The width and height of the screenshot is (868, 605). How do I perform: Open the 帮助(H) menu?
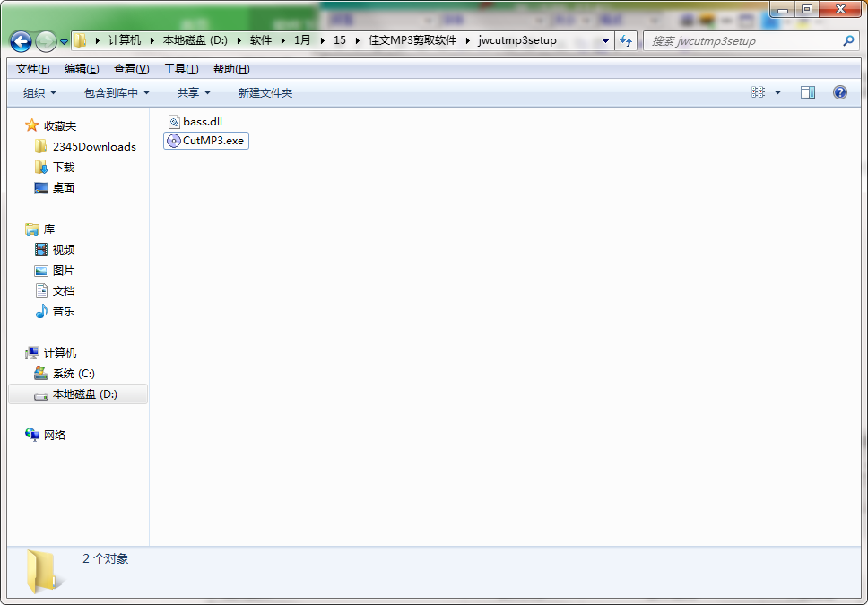[x=231, y=69]
